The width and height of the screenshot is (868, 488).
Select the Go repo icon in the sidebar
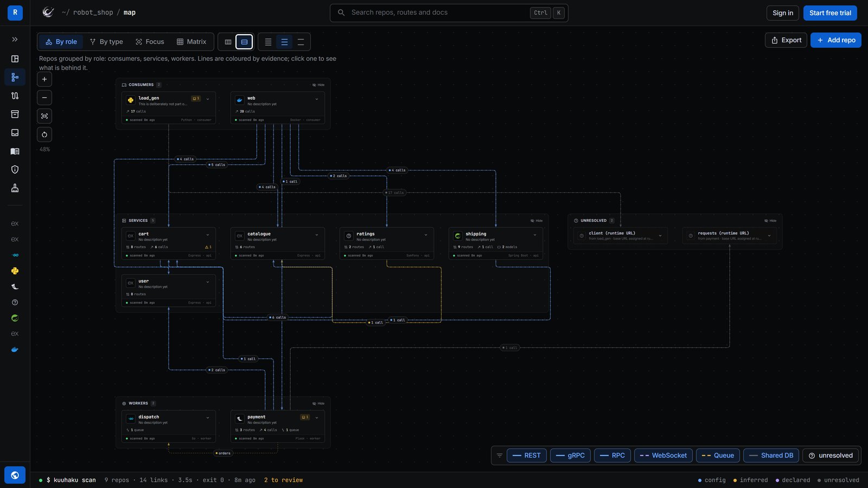15,255
